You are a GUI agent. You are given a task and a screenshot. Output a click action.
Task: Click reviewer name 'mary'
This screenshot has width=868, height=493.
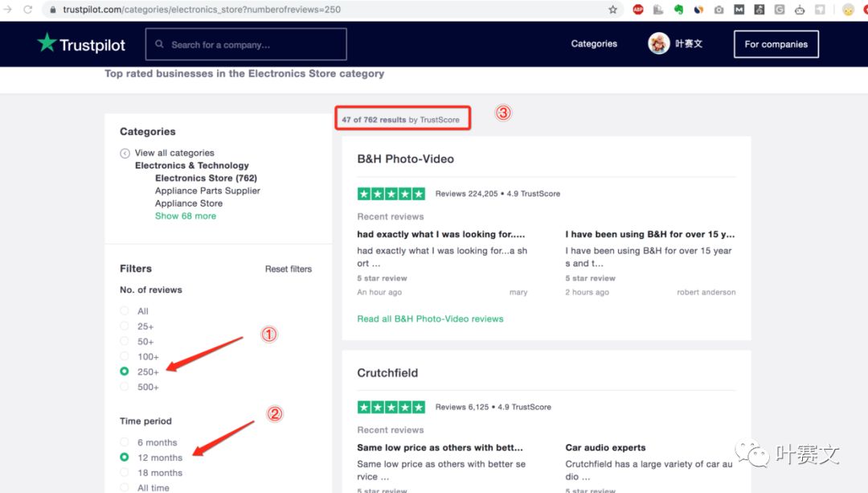pos(518,292)
